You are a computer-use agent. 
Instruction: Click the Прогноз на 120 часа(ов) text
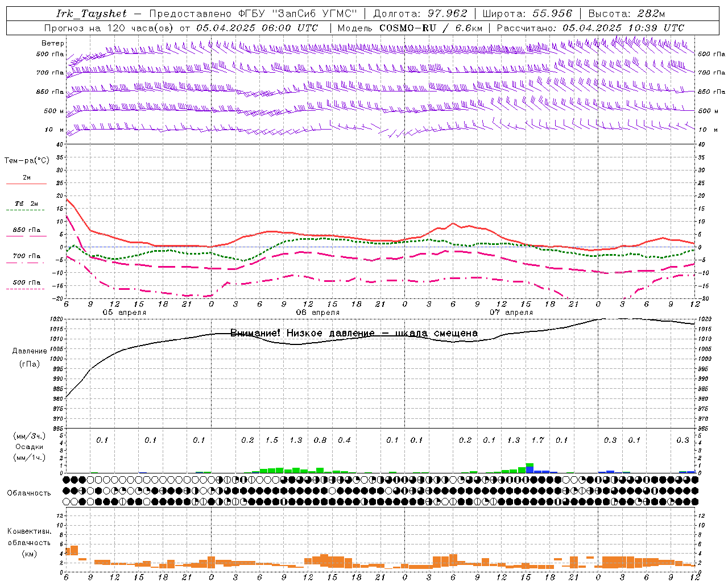pyautogui.click(x=109, y=28)
